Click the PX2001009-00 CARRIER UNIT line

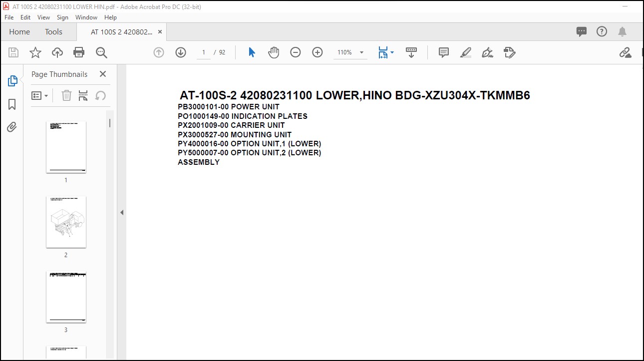click(231, 125)
